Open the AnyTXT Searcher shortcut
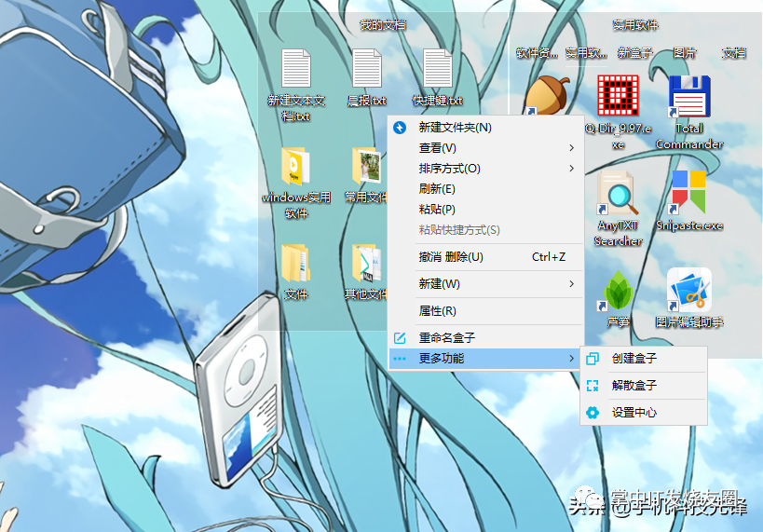The image size is (763, 532). 618,193
